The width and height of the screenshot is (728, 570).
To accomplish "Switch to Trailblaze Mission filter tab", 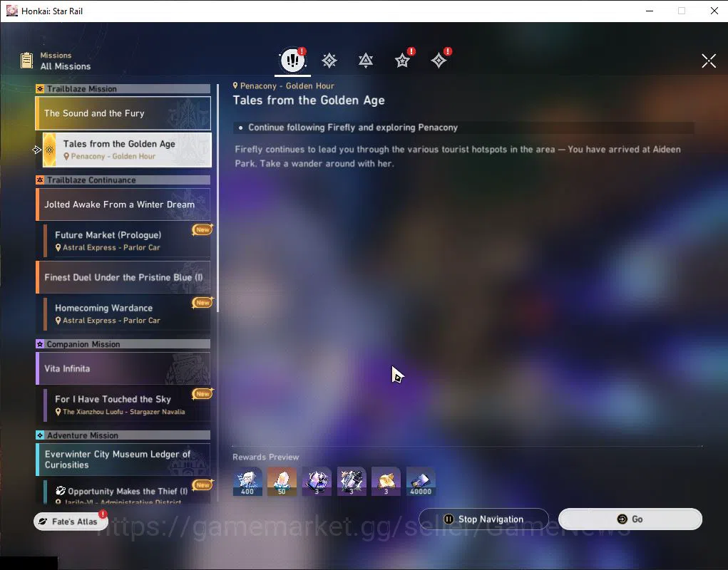I will (329, 61).
